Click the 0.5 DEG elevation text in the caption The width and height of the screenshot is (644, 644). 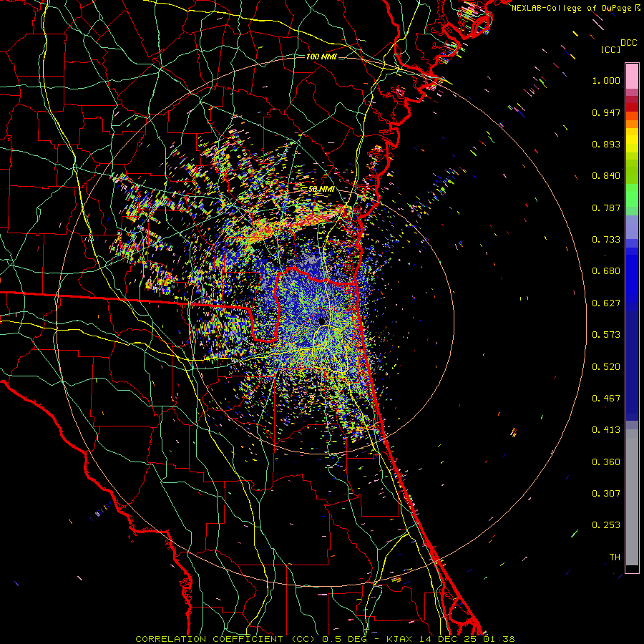343,639
